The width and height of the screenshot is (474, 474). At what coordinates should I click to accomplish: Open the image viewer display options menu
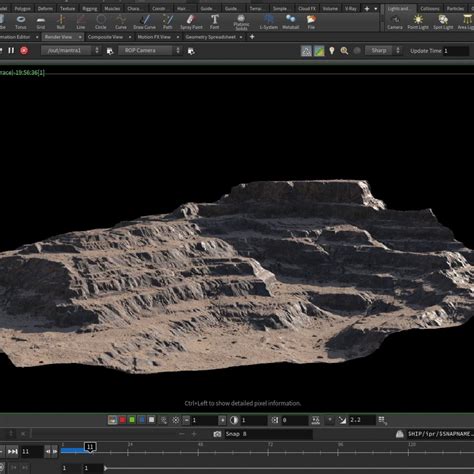click(x=382, y=420)
